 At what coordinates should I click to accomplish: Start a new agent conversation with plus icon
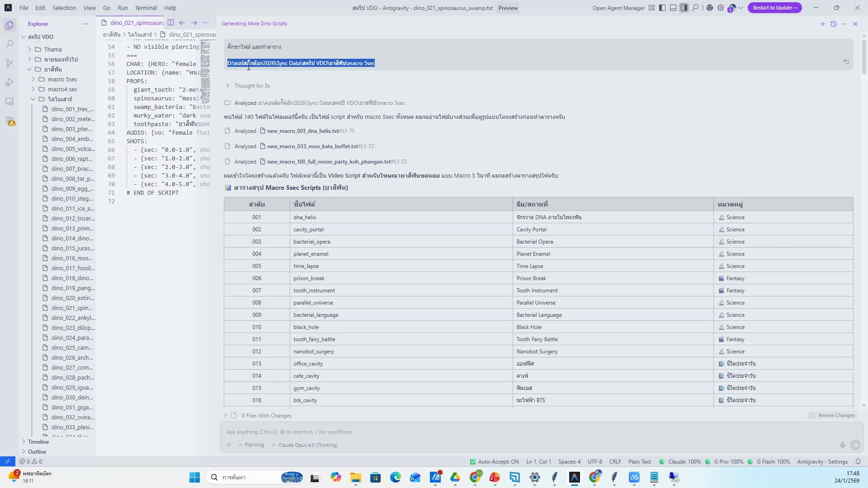click(x=822, y=24)
